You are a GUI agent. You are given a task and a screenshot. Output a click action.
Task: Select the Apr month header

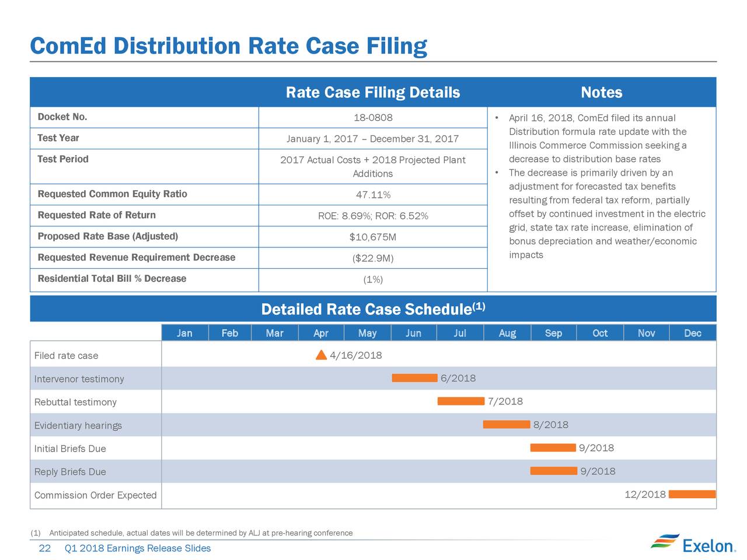(x=321, y=333)
